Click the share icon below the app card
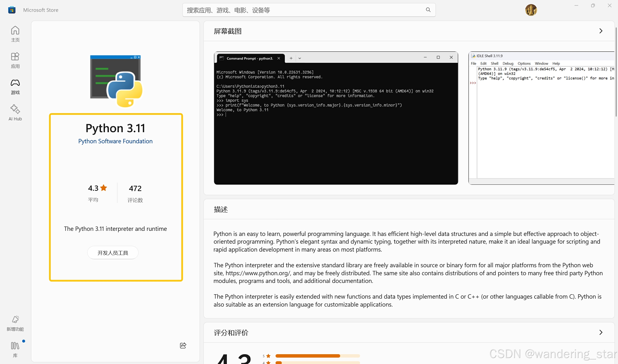Image resolution: width=618 pixels, height=364 pixels. (183, 345)
